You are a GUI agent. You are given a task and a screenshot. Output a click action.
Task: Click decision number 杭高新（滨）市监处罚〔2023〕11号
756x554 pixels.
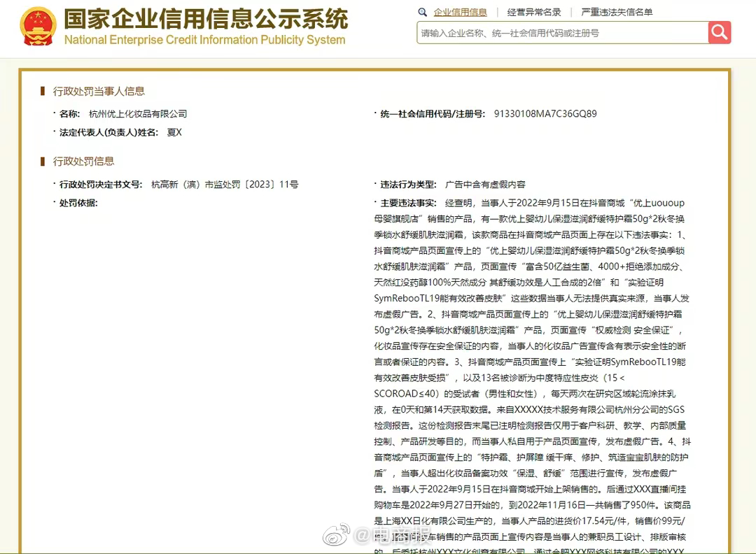point(225,185)
